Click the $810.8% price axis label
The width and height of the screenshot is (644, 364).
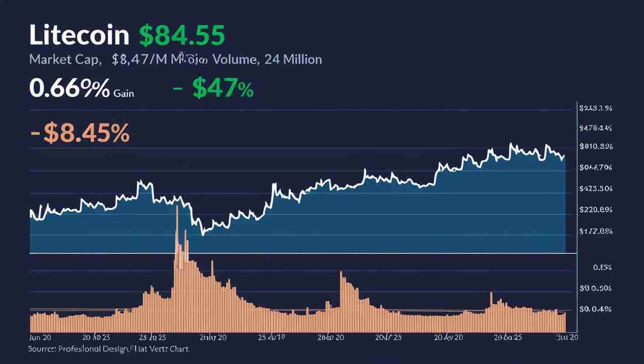pyautogui.click(x=595, y=147)
